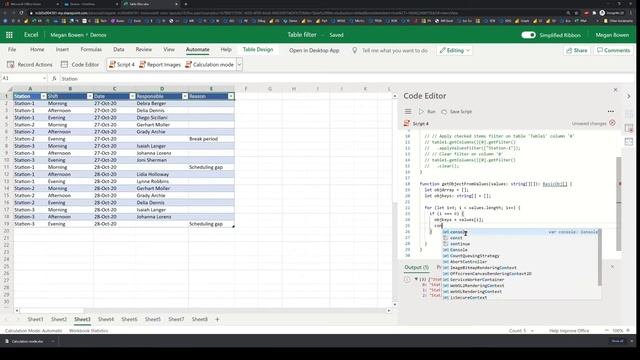Screen dimensions: 640x360
Task: Open the Code Editor from ribbon
Action: (80, 64)
